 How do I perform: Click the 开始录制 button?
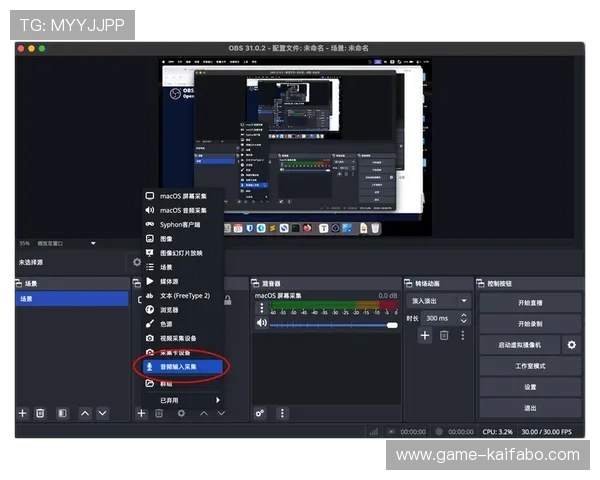[530, 324]
